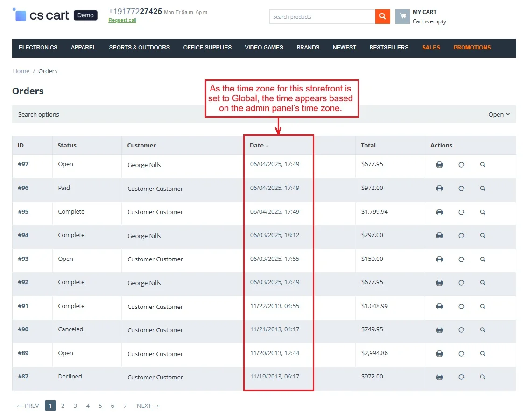Print order #97 using printer icon

point(439,165)
